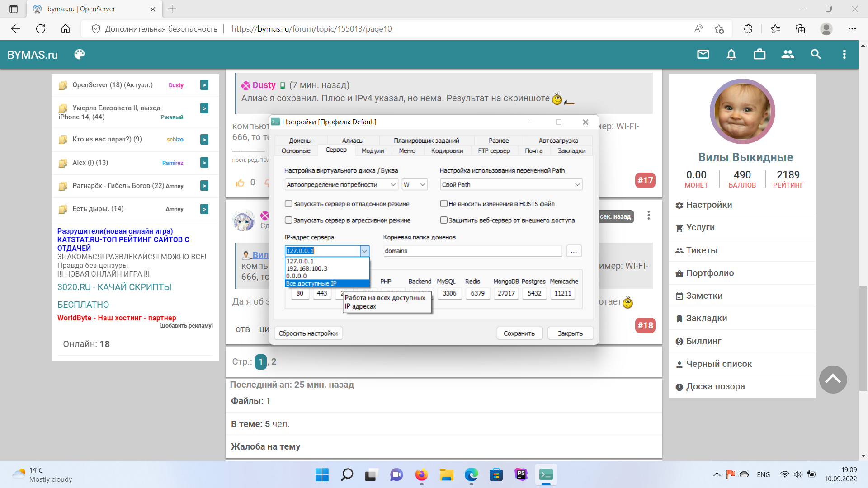Click the scroll-to-top arrow circle
868x488 pixels.
pos(833,380)
